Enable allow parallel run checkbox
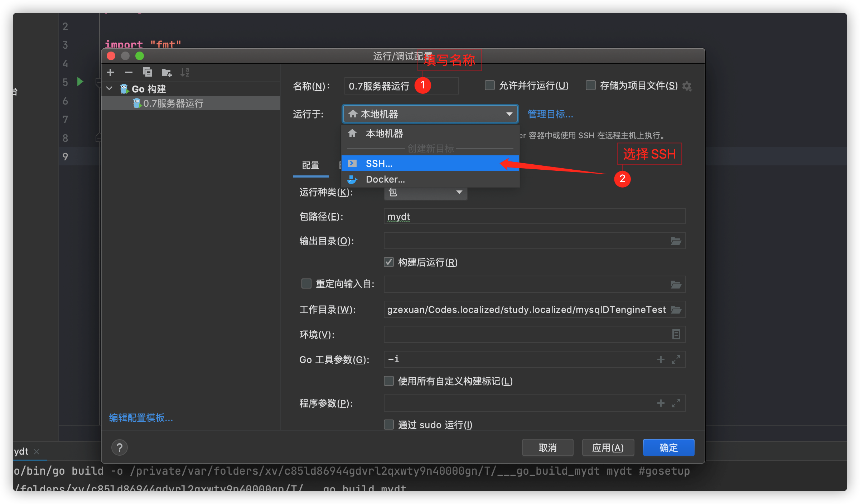 point(489,86)
